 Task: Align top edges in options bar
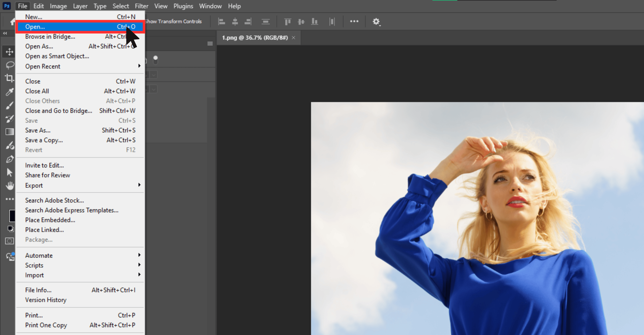click(x=288, y=22)
